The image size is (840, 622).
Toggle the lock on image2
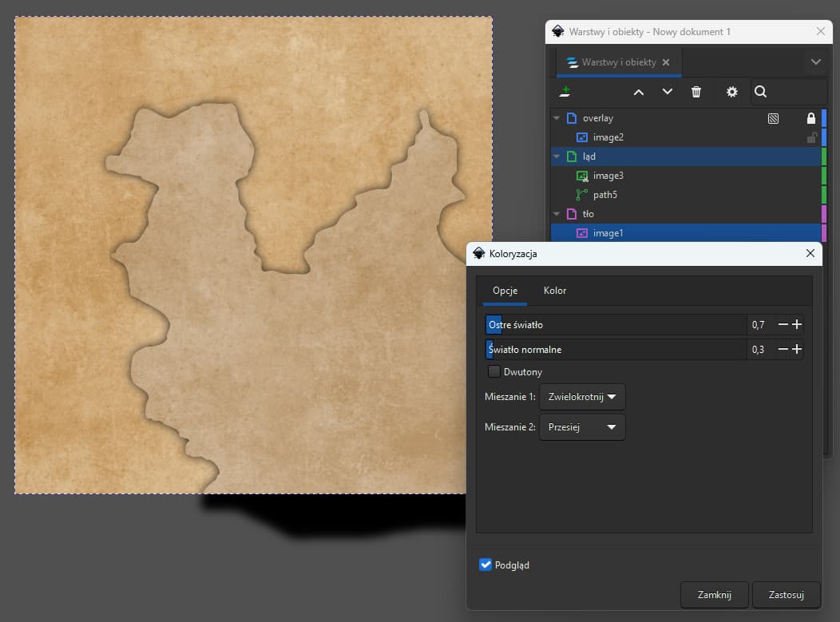pyautogui.click(x=811, y=137)
